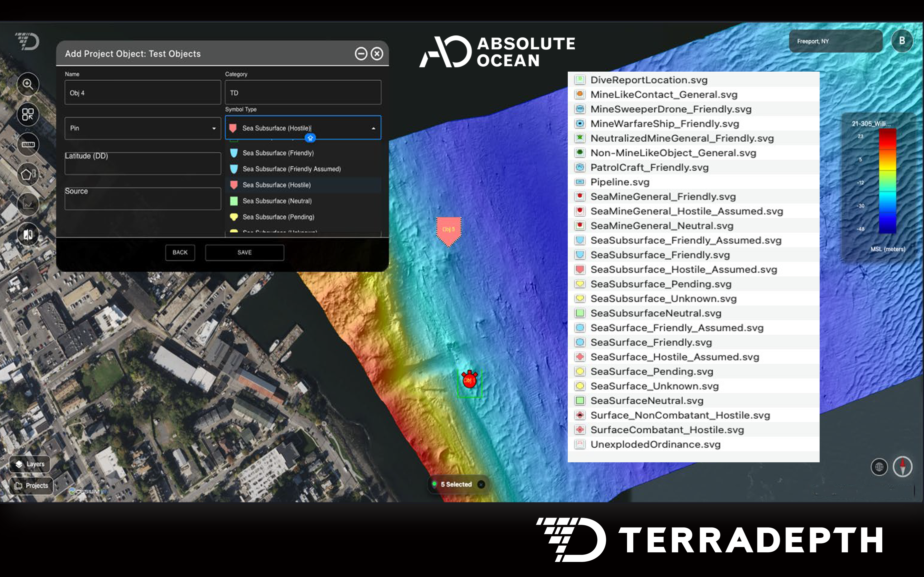Reset orientation with the compass icon
Screen dimensions: 924x577
[903, 467]
